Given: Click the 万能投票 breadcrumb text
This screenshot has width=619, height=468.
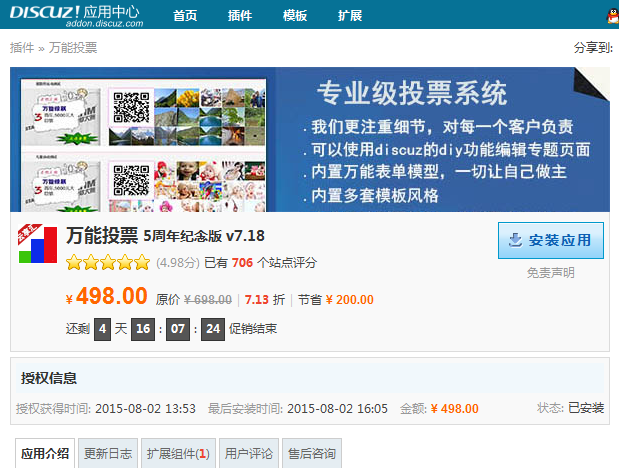Looking at the screenshot, I should 73,48.
